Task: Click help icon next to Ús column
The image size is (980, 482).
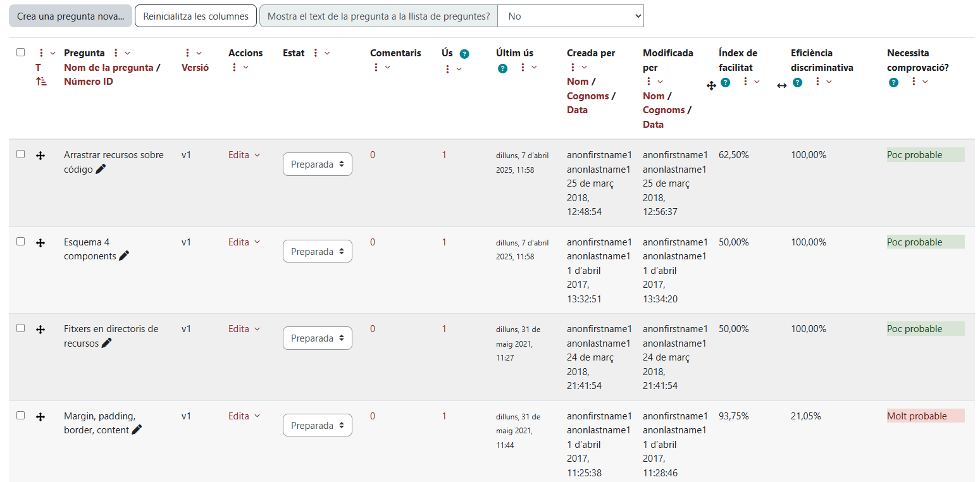Action: coord(464,54)
